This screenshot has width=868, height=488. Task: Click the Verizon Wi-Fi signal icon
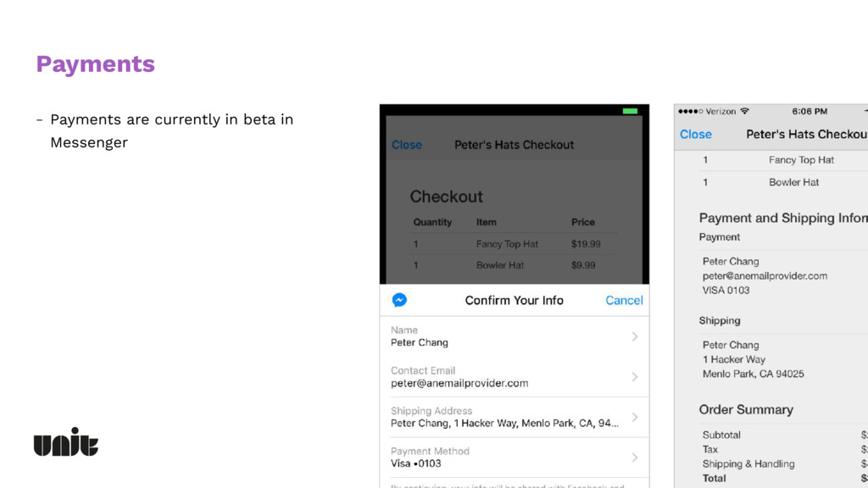pyautogui.click(x=744, y=111)
